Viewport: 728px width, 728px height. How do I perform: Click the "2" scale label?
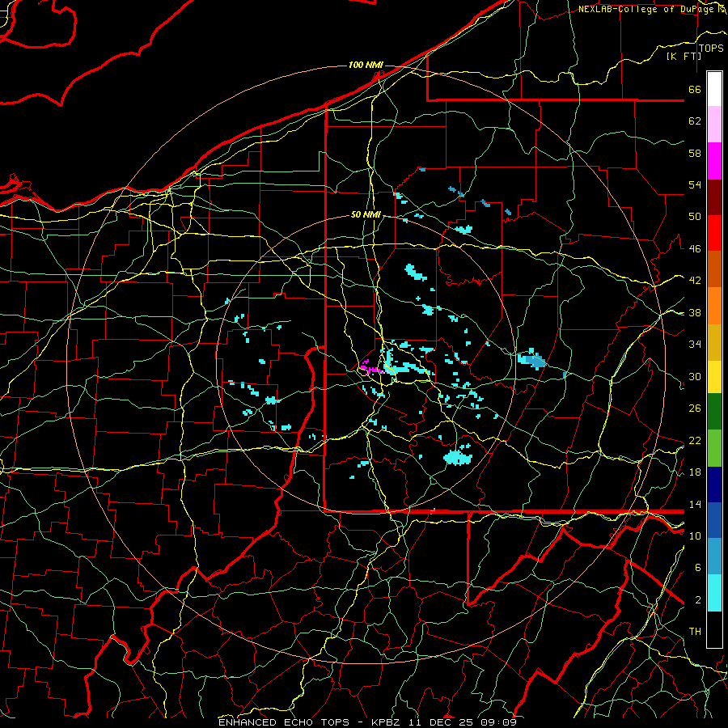(697, 600)
